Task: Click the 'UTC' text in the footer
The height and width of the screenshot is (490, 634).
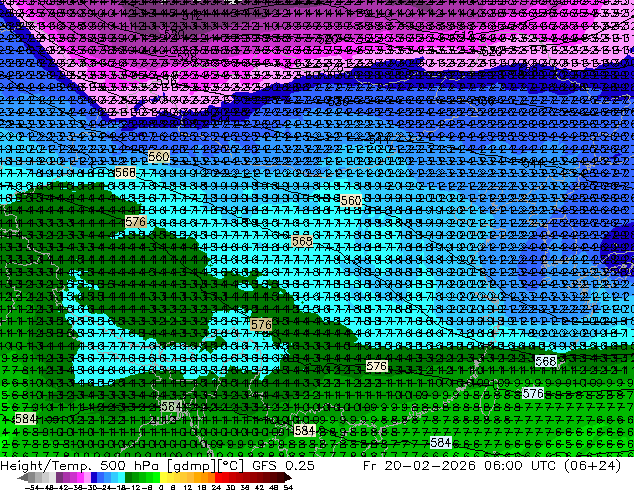Action: 544,466
